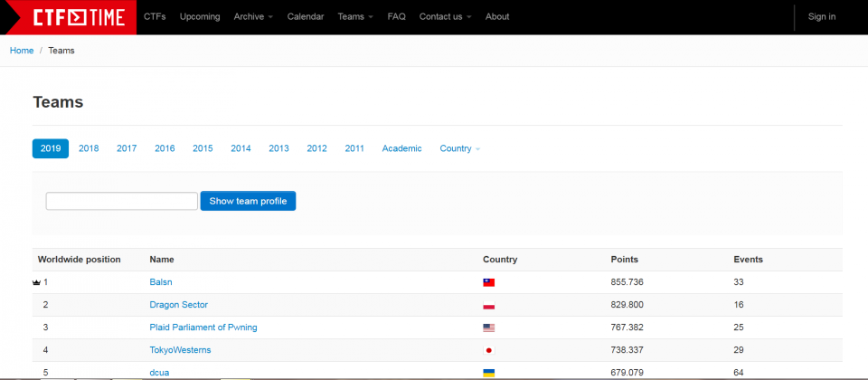Click the Teams breadcrumb text
868x380 pixels.
(61, 51)
